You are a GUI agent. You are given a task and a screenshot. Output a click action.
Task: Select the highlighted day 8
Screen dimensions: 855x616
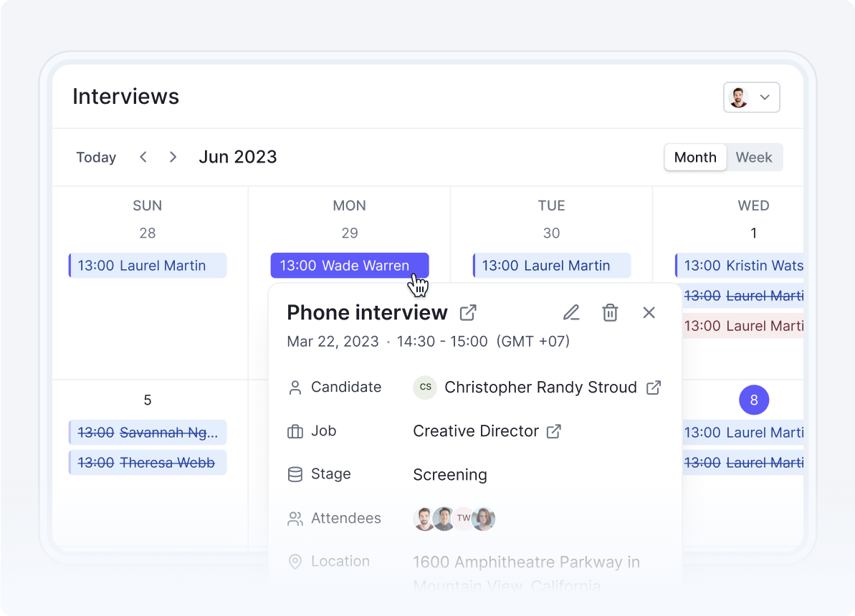(753, 400)
